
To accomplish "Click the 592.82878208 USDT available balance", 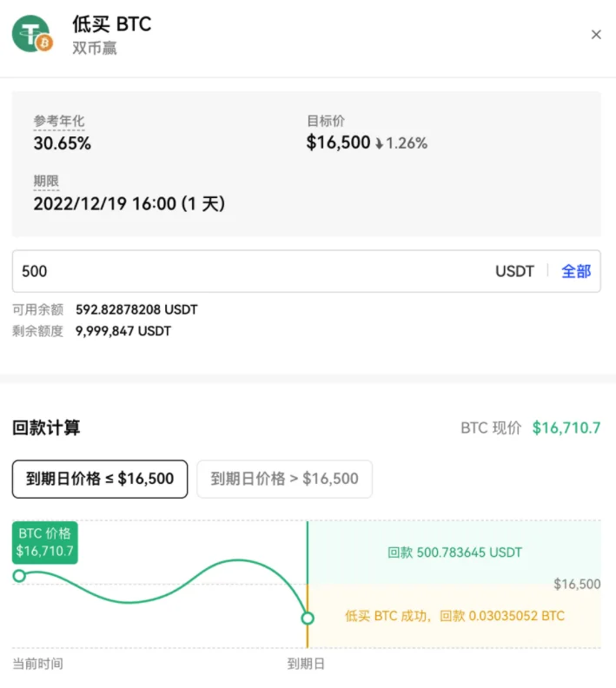I will (136, 310).
